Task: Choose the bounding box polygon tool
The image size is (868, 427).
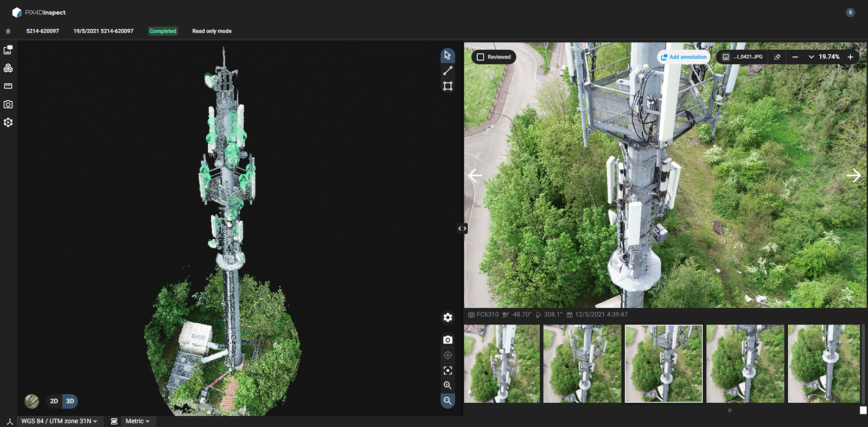Action: [x=448, y=86]
